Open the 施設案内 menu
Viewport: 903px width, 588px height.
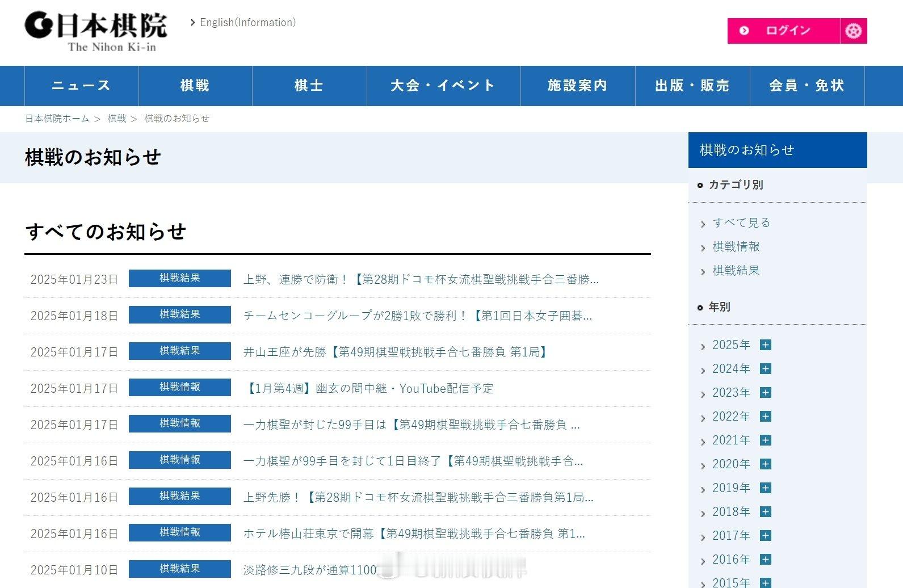click(578, 86)
